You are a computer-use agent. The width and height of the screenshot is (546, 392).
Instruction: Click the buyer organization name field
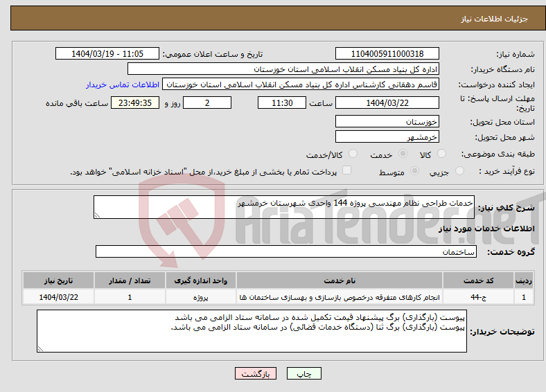pyautogui.click(x=283, y=69)
